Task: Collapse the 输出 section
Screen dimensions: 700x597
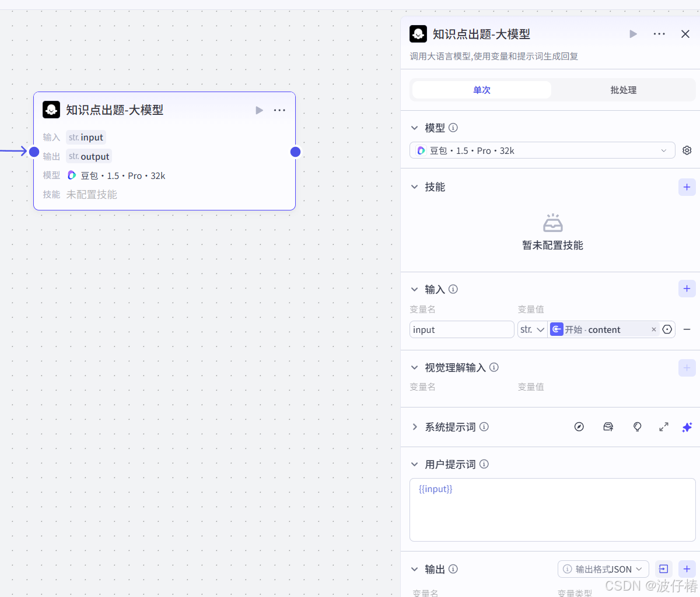Action: coord(415,569)
